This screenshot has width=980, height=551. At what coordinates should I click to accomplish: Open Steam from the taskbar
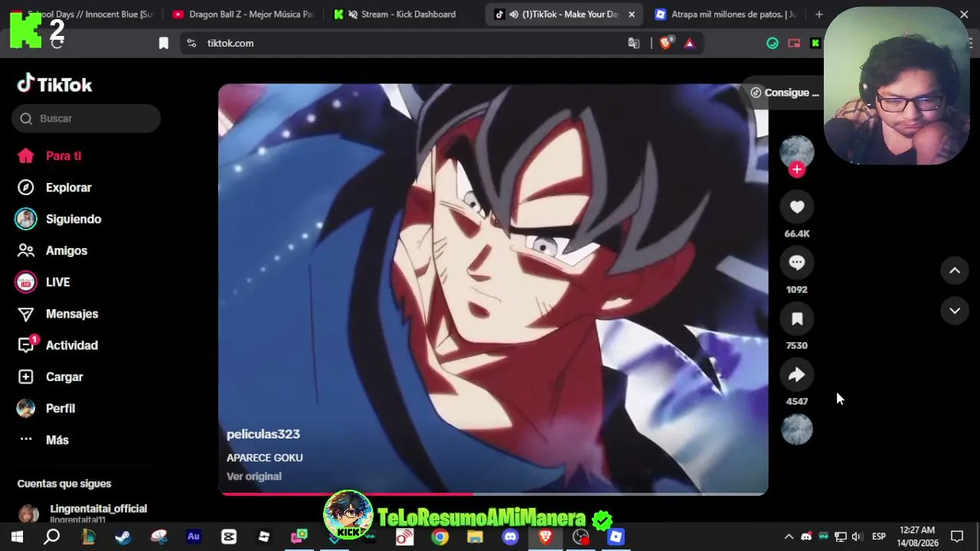(x=122, y=536)
